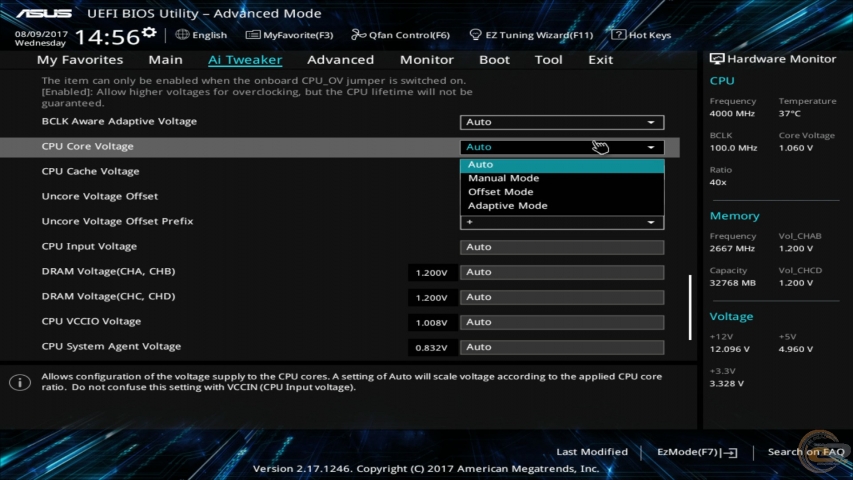This screenshot has width=853, height=480.
Task: Click the settings gear next to the clock
Action: tap(149, 33)
